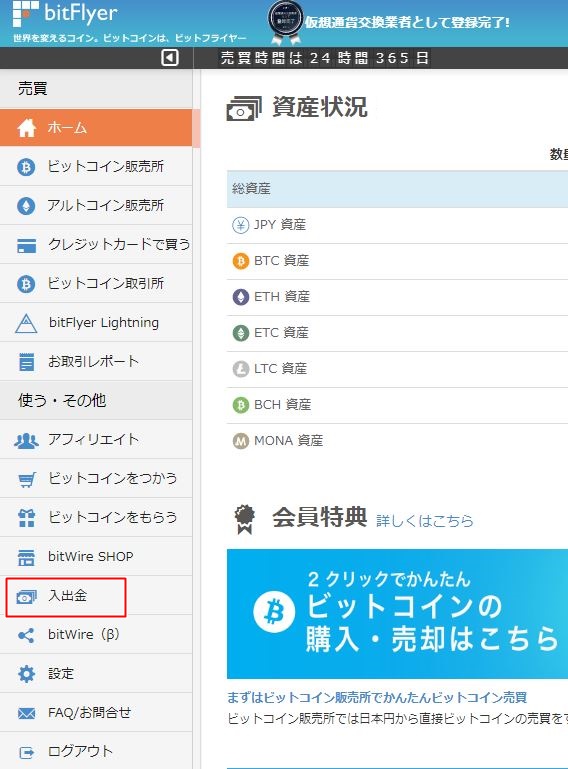
Task: Open bitWire SHOP menu item
Action: click(x=96, y=557)
